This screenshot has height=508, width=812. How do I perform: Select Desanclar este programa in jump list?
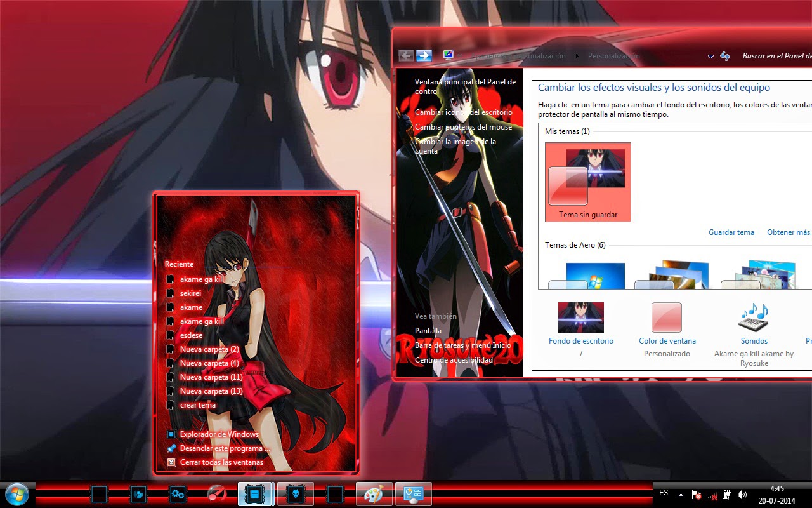[220, 448]
